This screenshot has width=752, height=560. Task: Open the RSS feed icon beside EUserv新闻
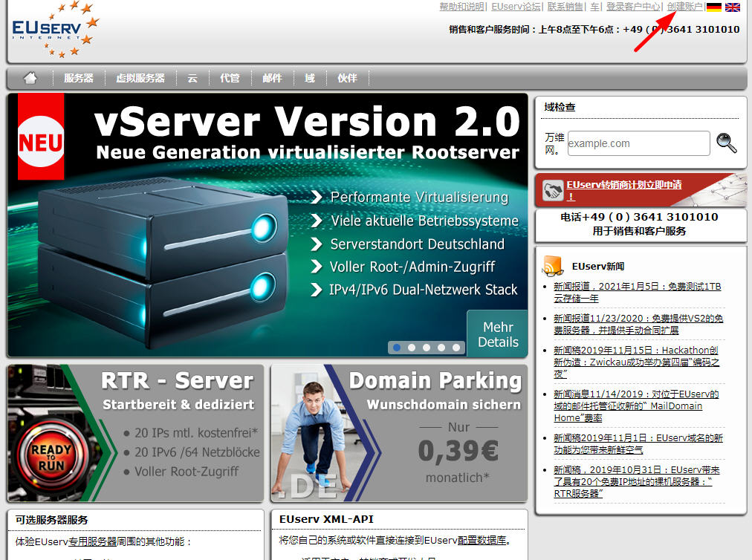click(553, 266)
